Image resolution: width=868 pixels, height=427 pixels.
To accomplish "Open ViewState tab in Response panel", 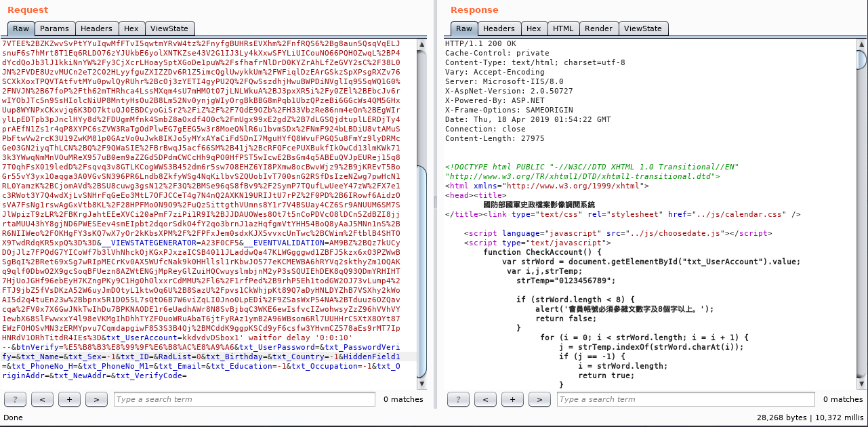I will 643,28.
